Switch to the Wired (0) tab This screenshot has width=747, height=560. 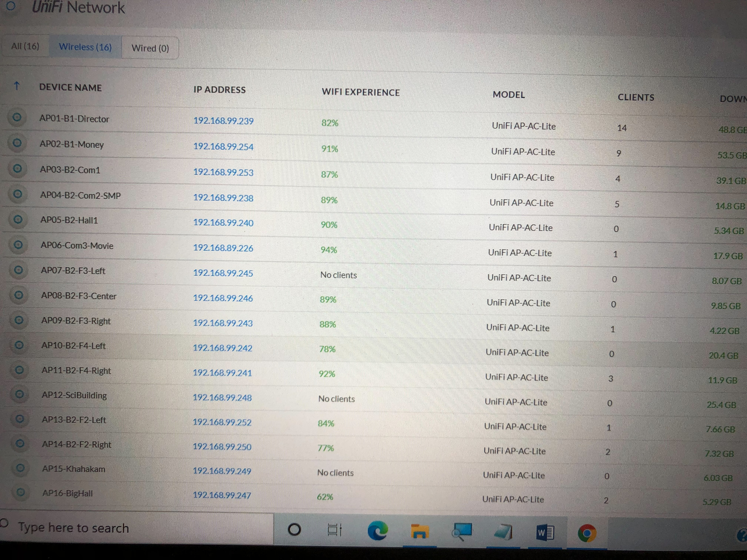click(150, 48)
